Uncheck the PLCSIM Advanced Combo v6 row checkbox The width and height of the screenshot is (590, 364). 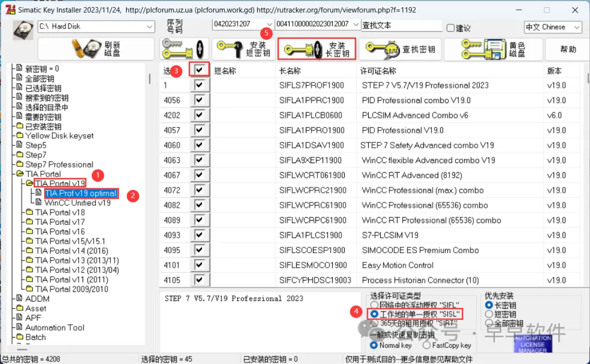pyautogui.click(x=199, y=115)
